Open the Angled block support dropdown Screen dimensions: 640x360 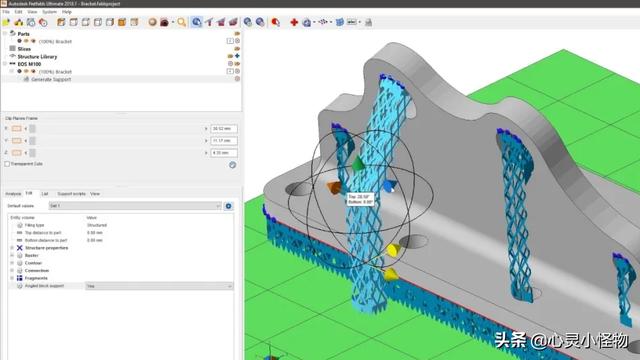pos(159,286)
